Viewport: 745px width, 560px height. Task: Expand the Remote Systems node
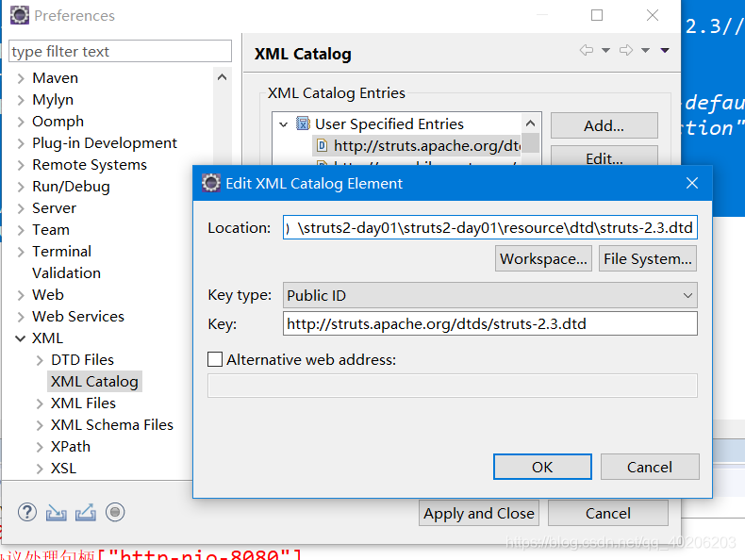point(21,165)
